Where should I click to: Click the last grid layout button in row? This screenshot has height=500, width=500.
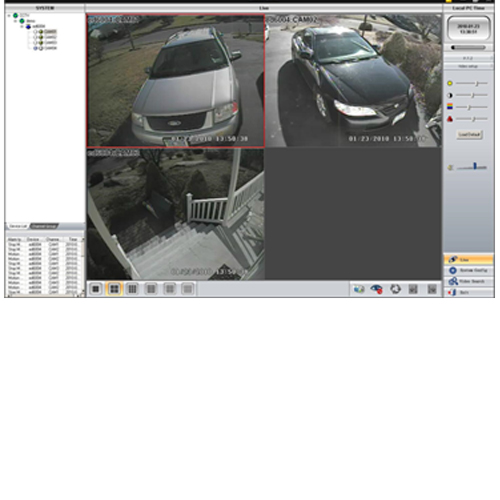(188, 289)
